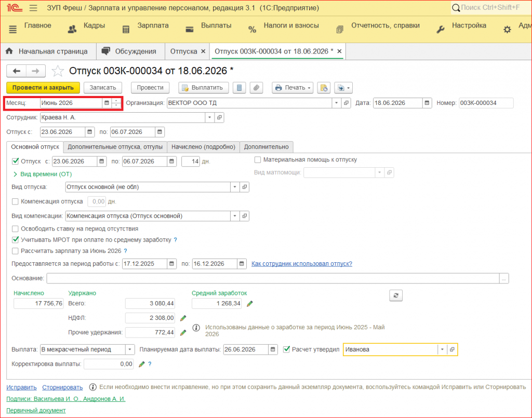532x418 pixels.
Task: Uncheck Учитывать МРОТ при оплате checkbox
Action: [15, 240]
